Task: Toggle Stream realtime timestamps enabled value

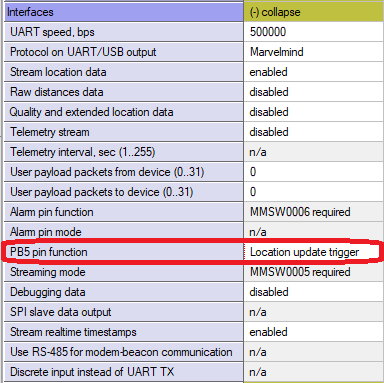Action: tap(313, 332)
